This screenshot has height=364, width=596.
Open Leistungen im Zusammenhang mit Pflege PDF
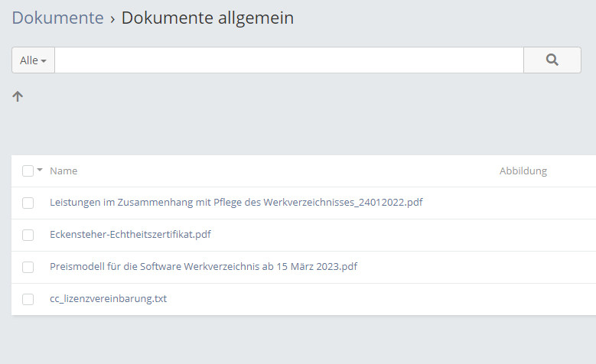click(236, 203)
